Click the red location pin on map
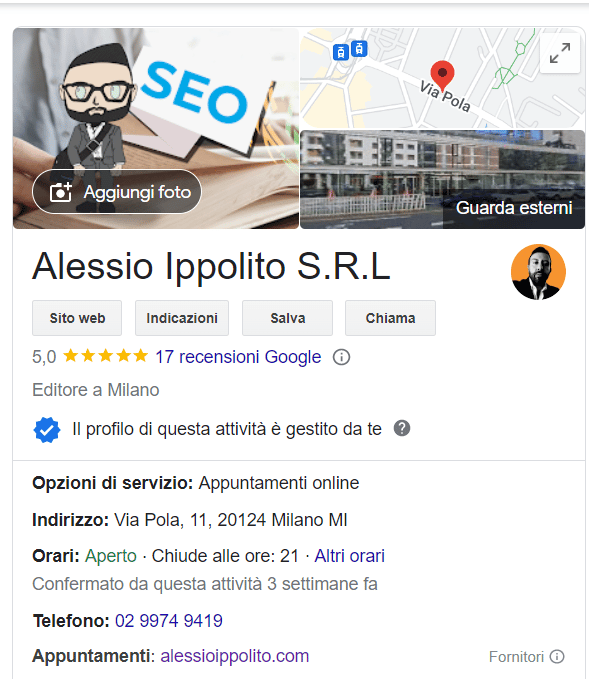Image resolution: width=589 pixels, height=679 pixels. [442, 75]
